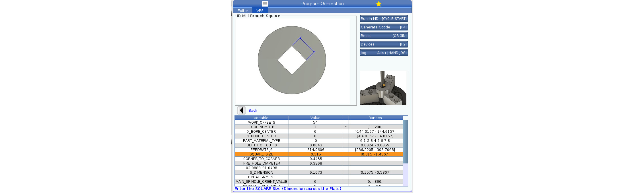The width and height of the screenshot is (644, 193).
Task: Click the 0 1 2 3 4 5 6 7 8 range cell
Action: (375, 141)
